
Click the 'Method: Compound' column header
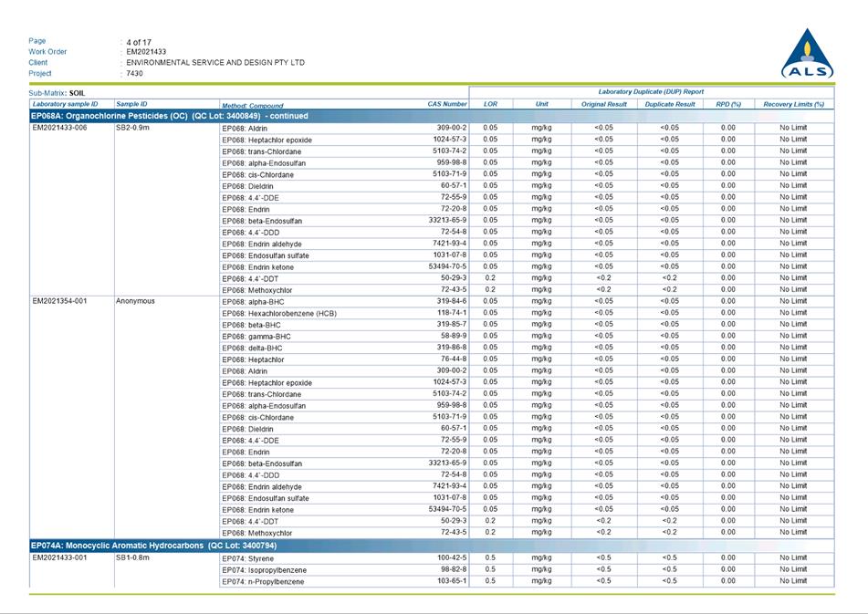[x=253, y=105]
